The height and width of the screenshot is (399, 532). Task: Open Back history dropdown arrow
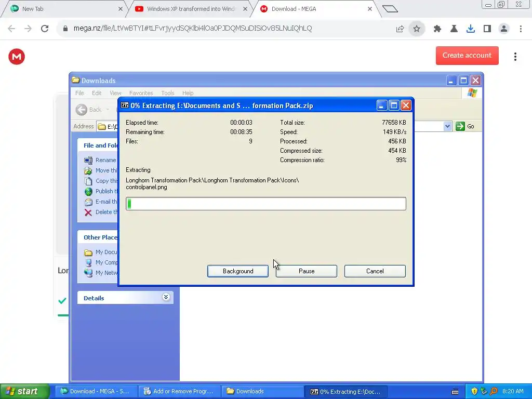108,110
